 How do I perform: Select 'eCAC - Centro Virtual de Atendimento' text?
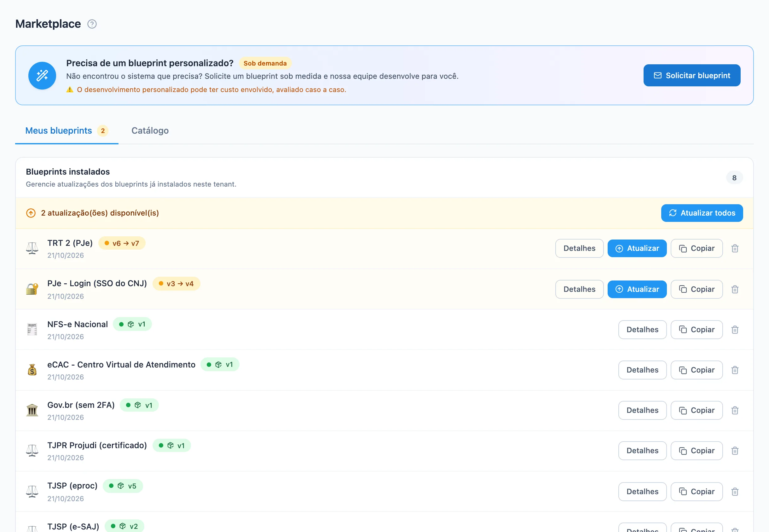point(121,364)
